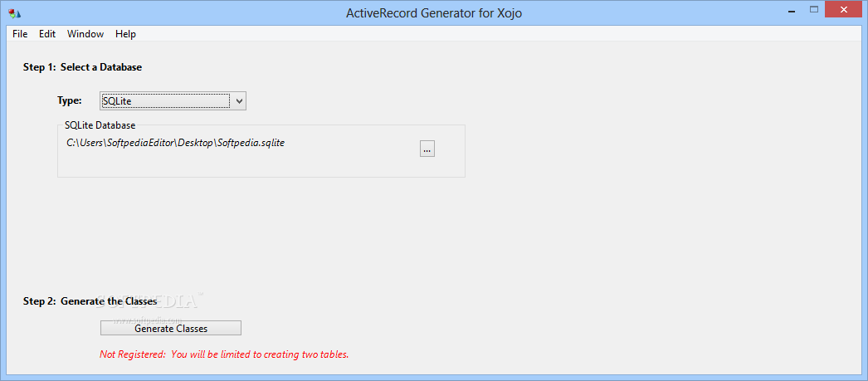This screenshot has height=381, width=868.
Task: Click the app icon in title bar
Action: tap(15, 12)
